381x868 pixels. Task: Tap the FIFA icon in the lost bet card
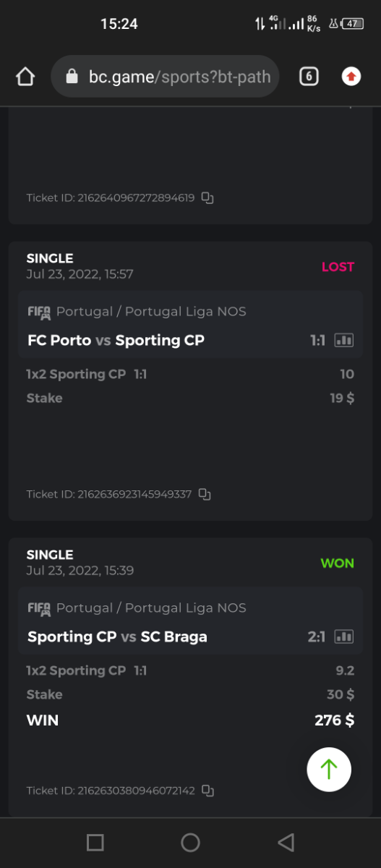pos(39,312)
